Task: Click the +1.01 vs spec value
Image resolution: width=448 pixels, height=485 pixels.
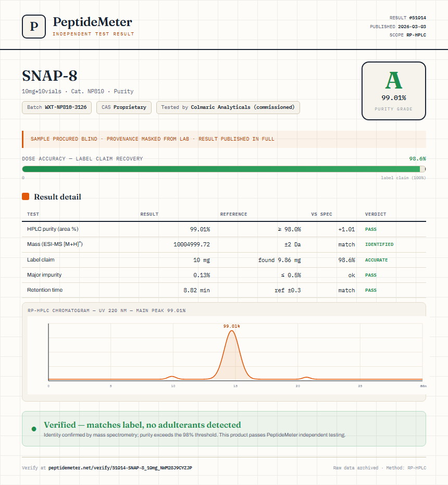Action: 346,229
